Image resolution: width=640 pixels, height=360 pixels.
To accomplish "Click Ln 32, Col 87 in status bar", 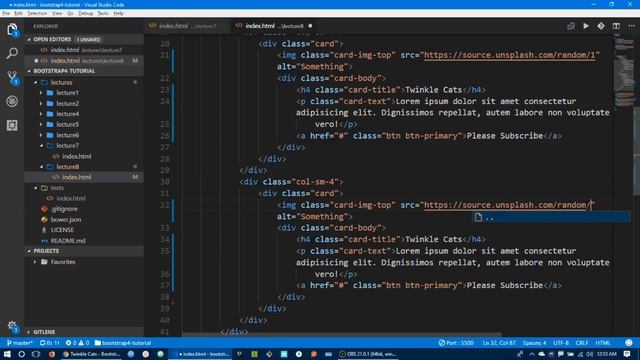I will [x=499, y=343].
